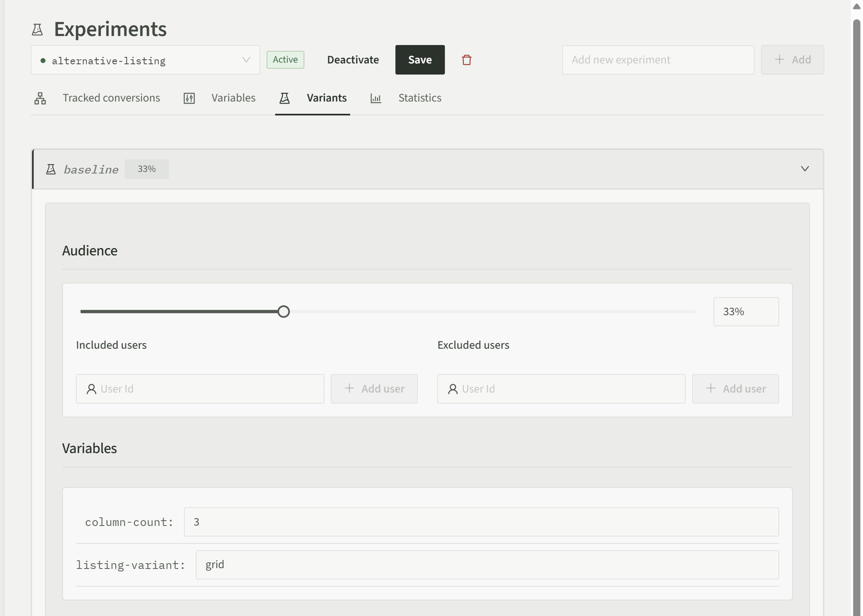863x616 pixels.
Task: Open the alternative-listing experiment dropdown
Action: tap(145, 60)
